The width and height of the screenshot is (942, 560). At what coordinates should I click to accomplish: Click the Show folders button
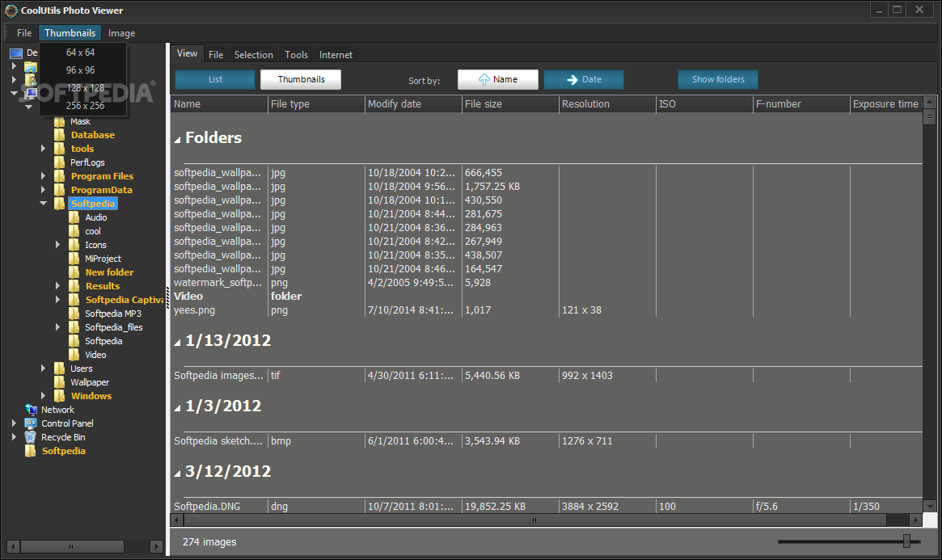tap(718, 79)
